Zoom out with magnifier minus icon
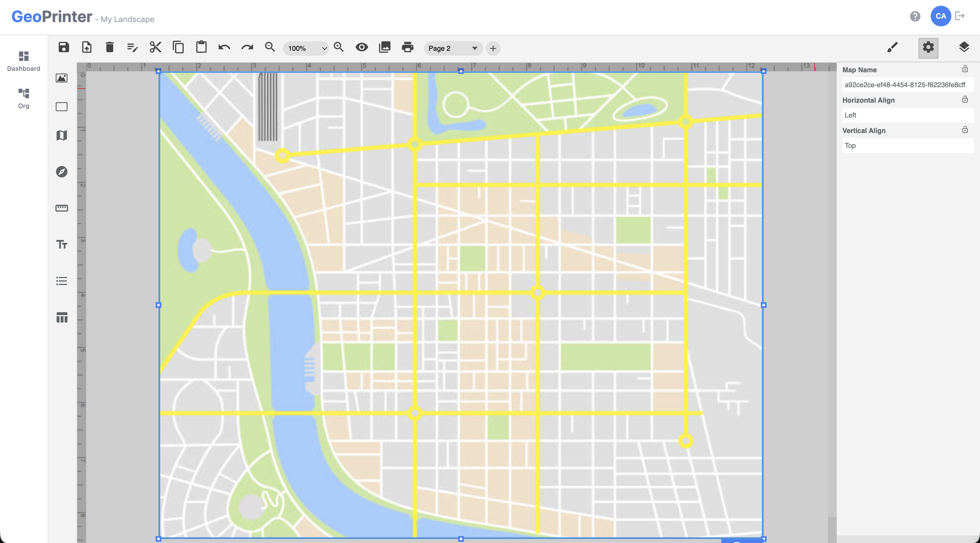The image size is (980, 543). pyautogui.click(x=270, y=47)
